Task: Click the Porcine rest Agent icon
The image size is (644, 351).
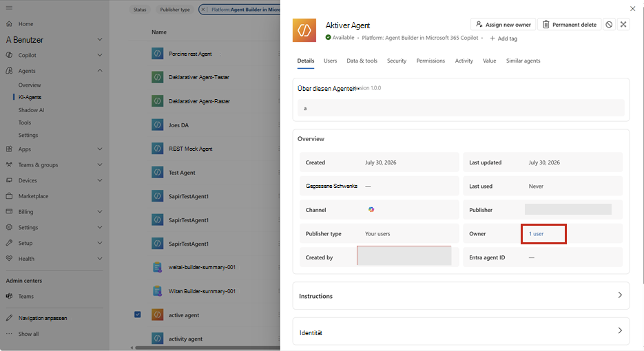Action: 157,54
